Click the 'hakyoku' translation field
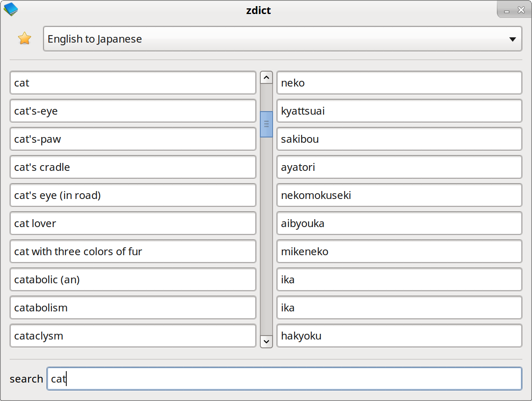Screen dimensions: 532x401 coord(399,336)
